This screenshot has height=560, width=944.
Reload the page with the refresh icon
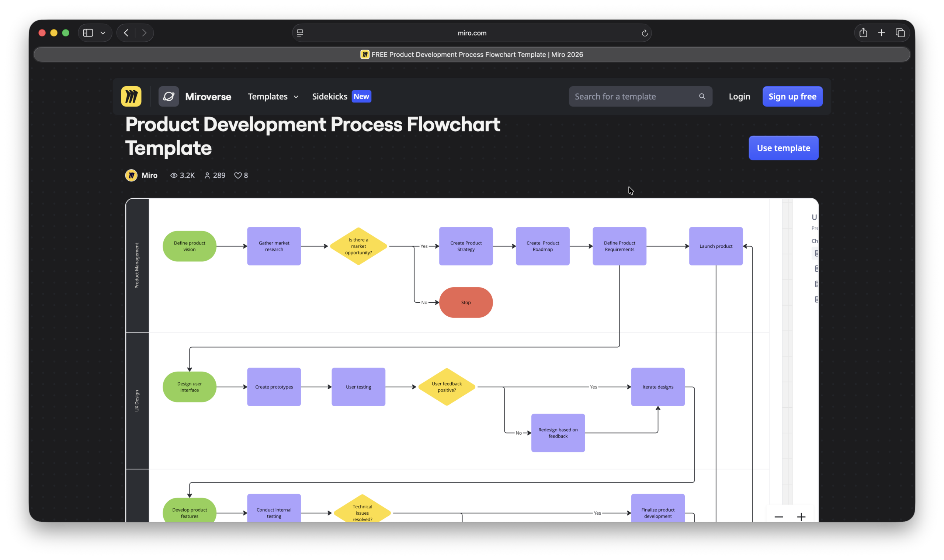pos(644,33)
